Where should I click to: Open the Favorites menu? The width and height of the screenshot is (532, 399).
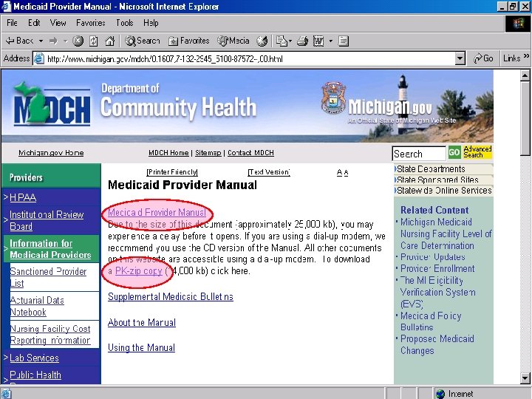91,23
